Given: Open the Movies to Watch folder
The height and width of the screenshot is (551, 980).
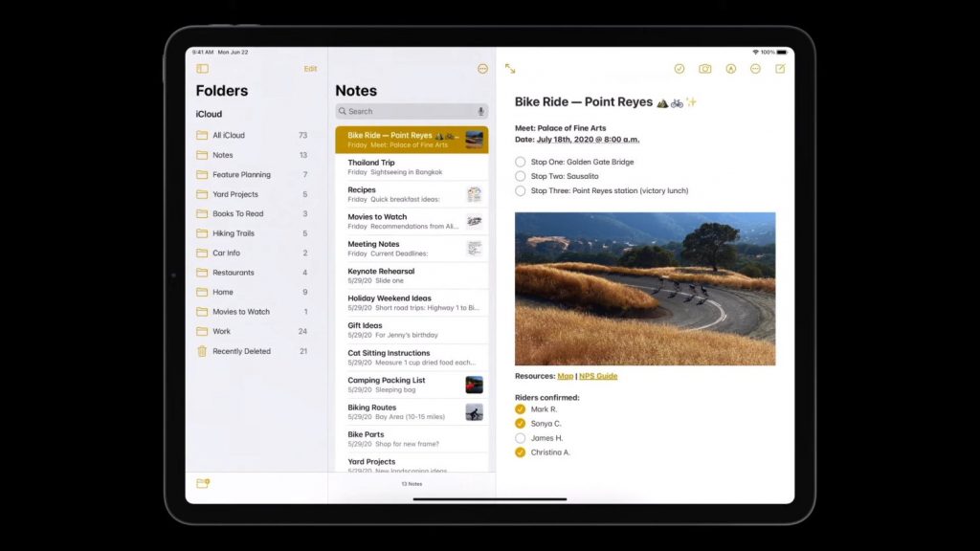Looking at the screenshot, I should (252, 312).
